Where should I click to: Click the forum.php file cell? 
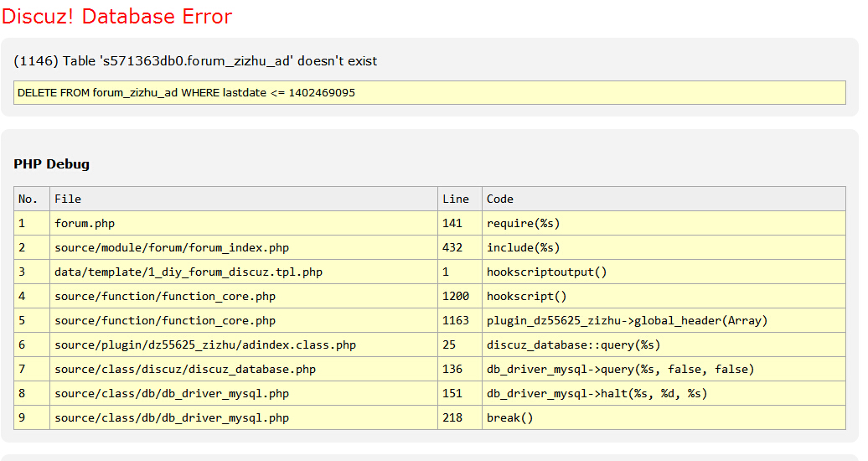click(x=244, y=223)
